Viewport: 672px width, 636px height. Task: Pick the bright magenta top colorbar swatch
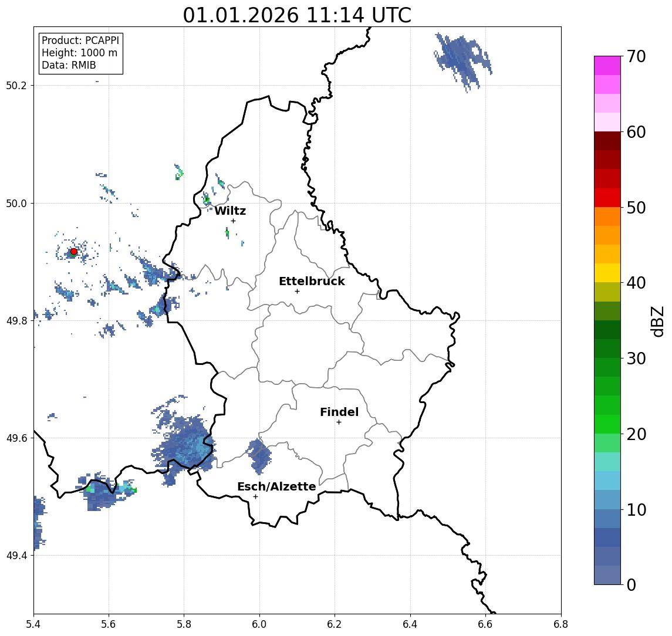coord(607,66)
